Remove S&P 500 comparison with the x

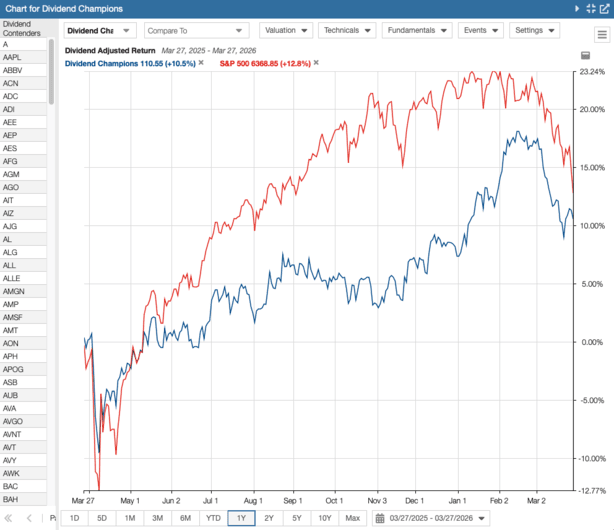point(316,63)
